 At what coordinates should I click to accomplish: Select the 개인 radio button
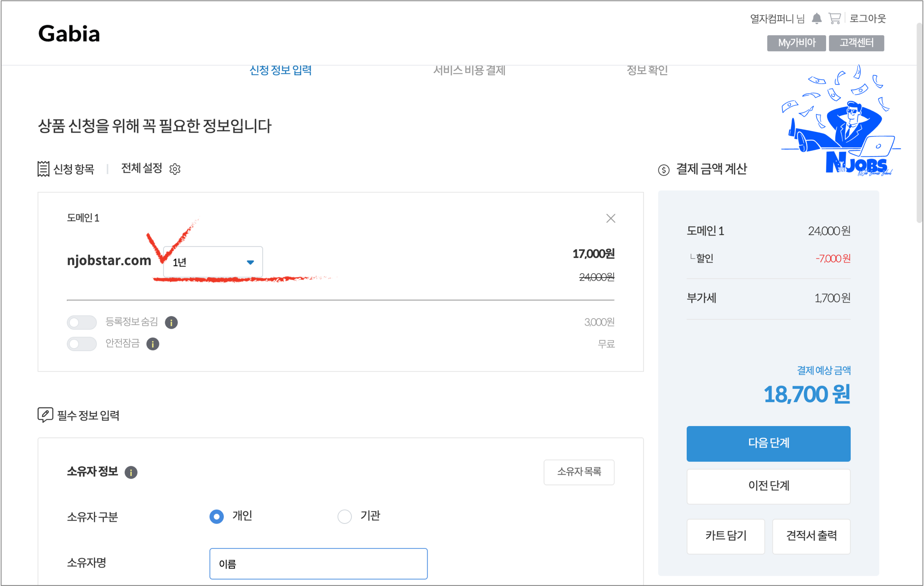tap(217, 517)
